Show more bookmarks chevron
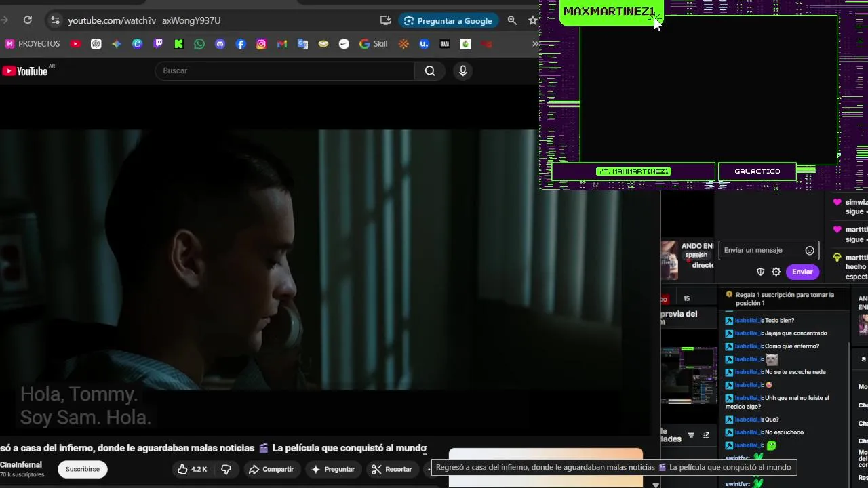The height and width of the screenshot is (488, 868). pyautogui.click(x=535, y=44)
